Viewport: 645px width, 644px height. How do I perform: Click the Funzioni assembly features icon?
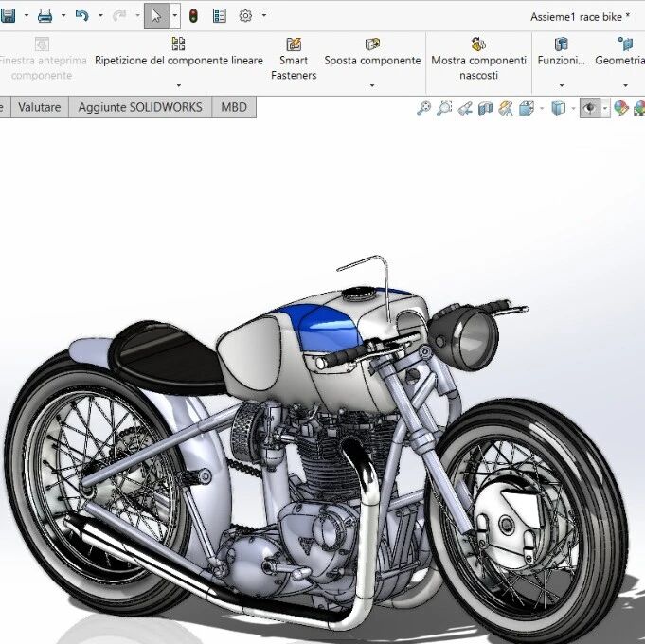pos(561,44)
